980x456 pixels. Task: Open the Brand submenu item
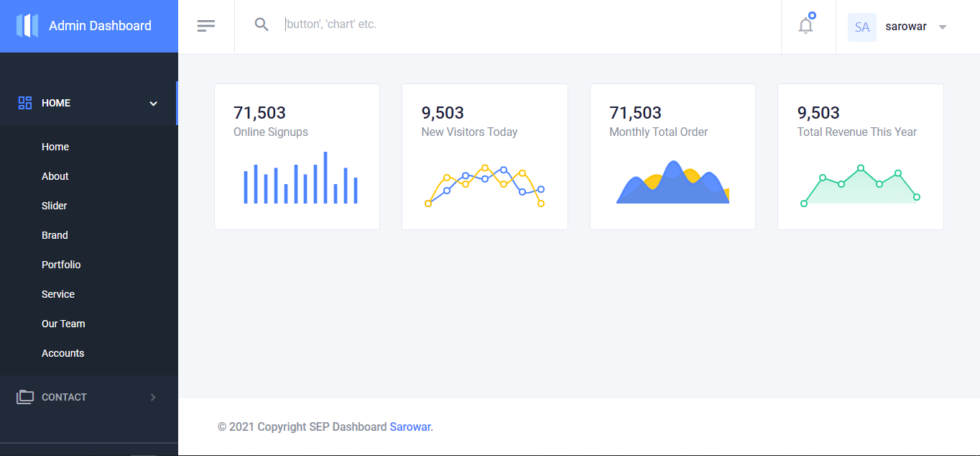coord(55,235)
